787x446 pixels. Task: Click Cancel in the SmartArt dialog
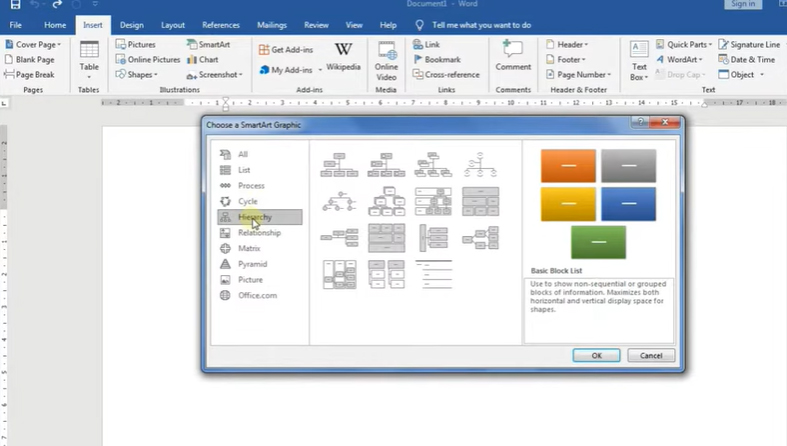651,355
